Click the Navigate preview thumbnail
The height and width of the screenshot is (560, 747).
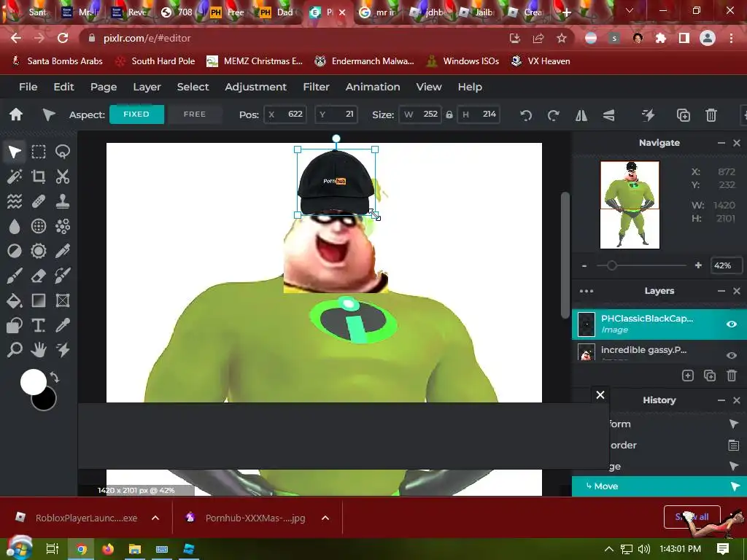[630, 205]
